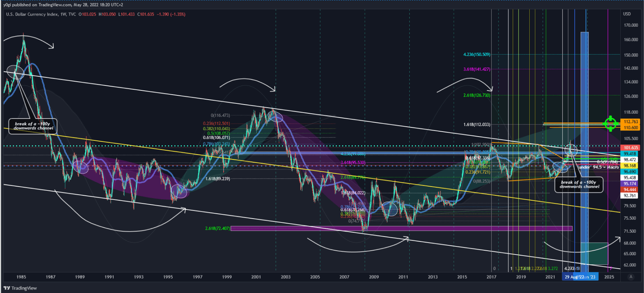Click the Fib label '3.618(141.427)'
The image size is (644, 293).
pyautogui.click(x=477, y=69)
